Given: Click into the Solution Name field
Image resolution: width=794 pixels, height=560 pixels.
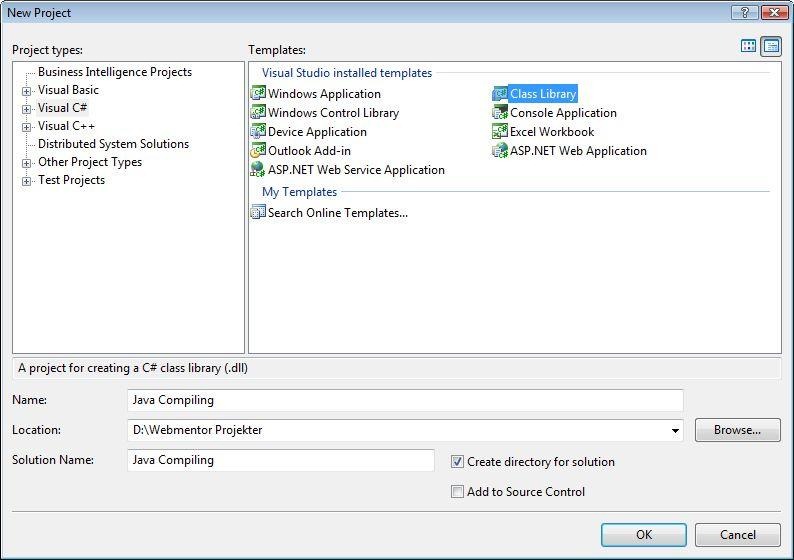Looking at the screenshot, I should [x=281, y=460].
